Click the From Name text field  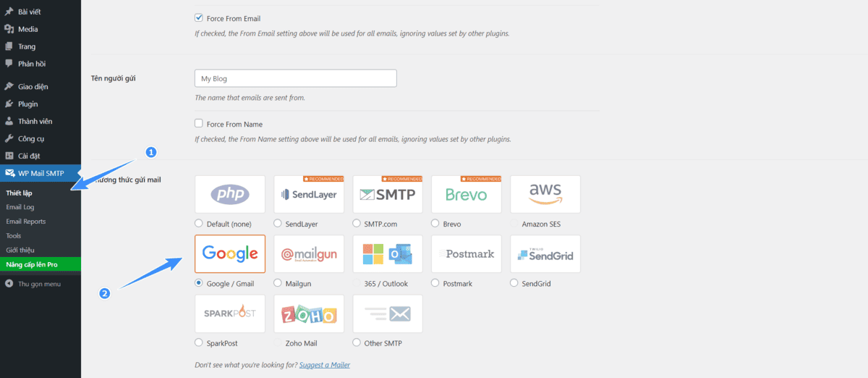[x=296, y=78]
